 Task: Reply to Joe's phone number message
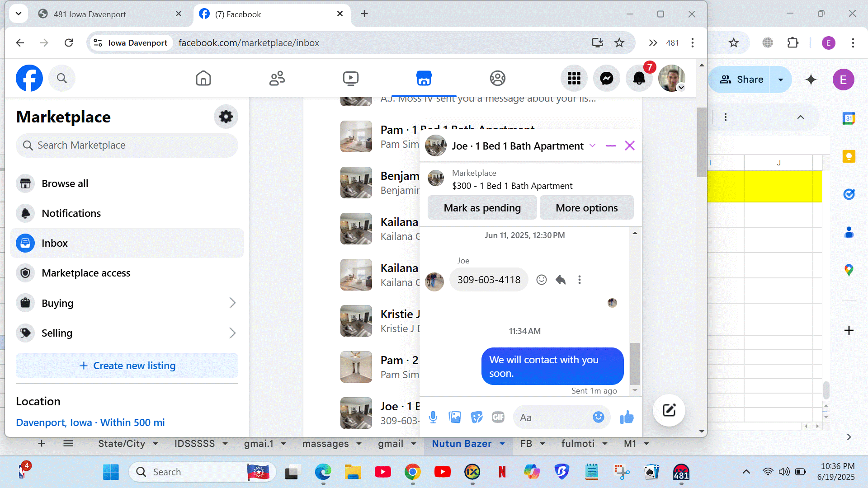point(561,280)
